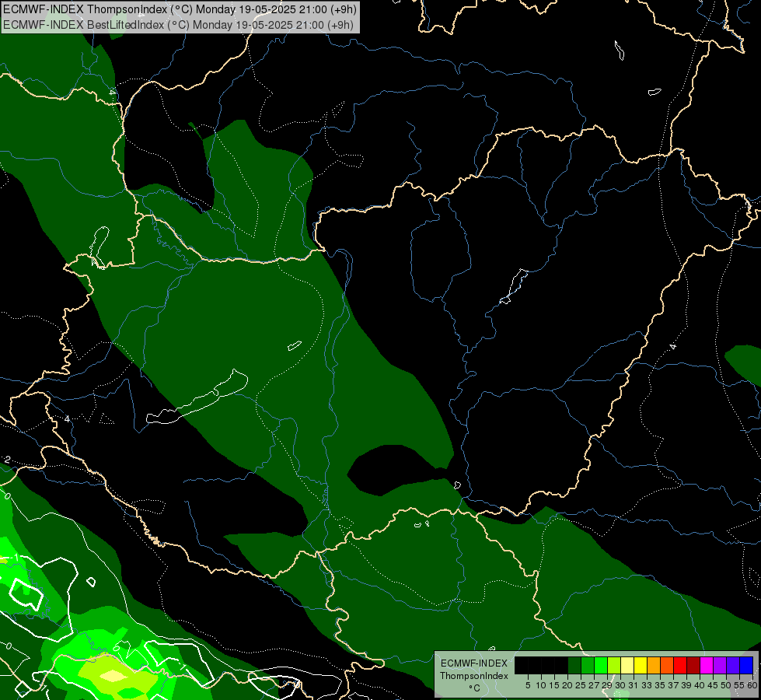Screen dimensions: 761x700
Task: Select the purple 45–50 legend swatch
Action: (720, 665)
